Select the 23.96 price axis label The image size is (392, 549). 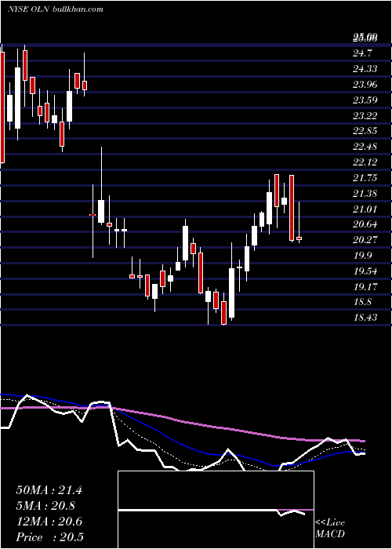coord(365,85)
